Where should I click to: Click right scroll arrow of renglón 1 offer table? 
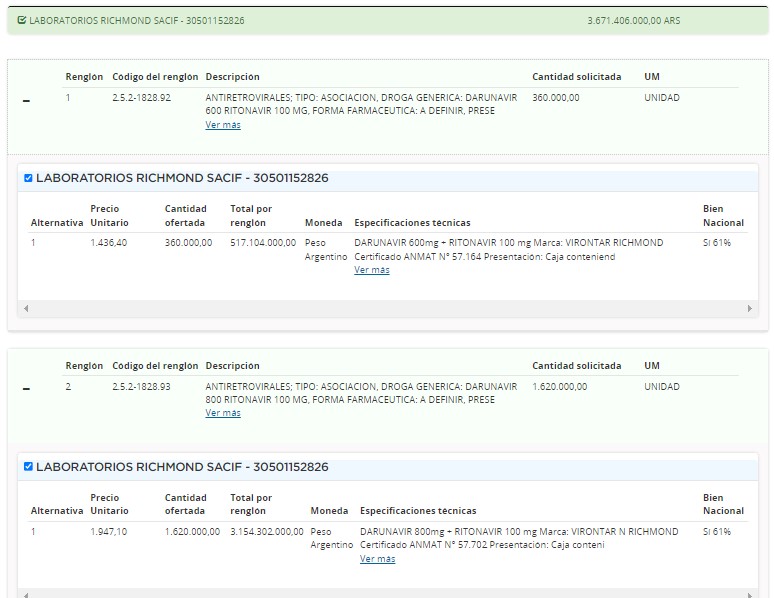(750, 309)
